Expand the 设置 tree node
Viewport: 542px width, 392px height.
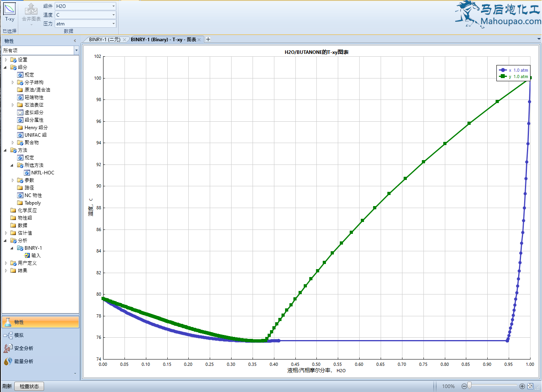pyautogui.click(x=6, y=60)
